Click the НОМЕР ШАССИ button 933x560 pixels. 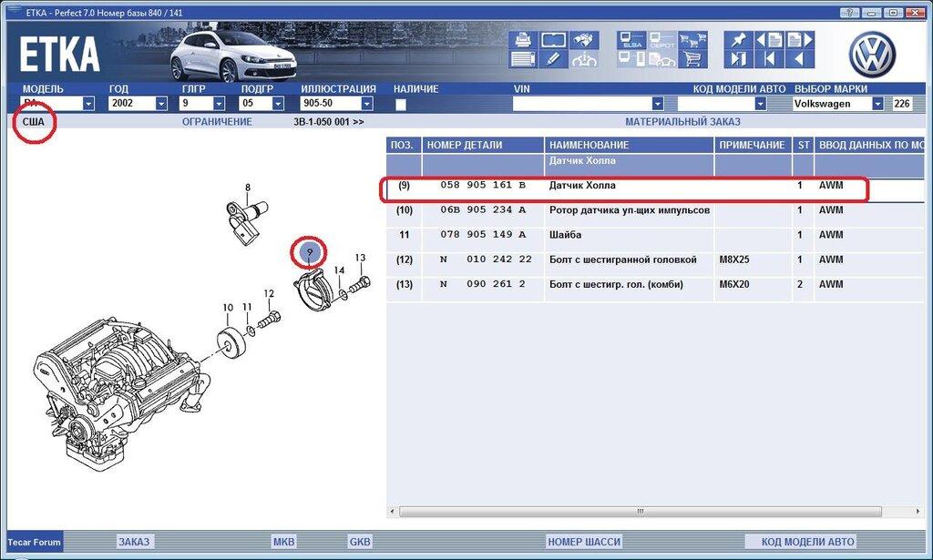tap(584, 542)
